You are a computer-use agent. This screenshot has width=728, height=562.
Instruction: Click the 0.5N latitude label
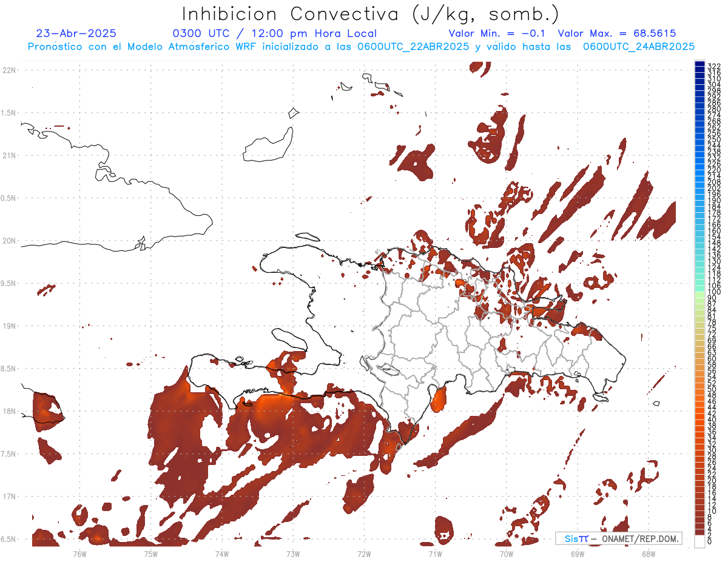click(8, 198)
